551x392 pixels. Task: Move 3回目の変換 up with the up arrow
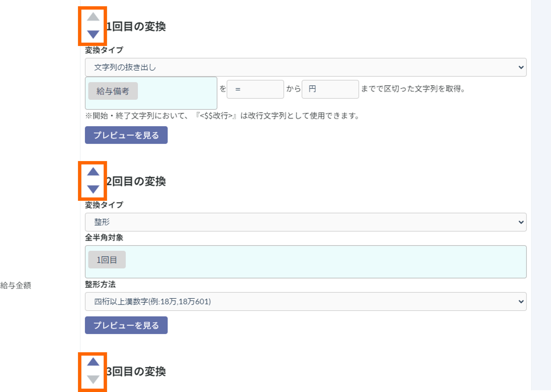[93, 362]
